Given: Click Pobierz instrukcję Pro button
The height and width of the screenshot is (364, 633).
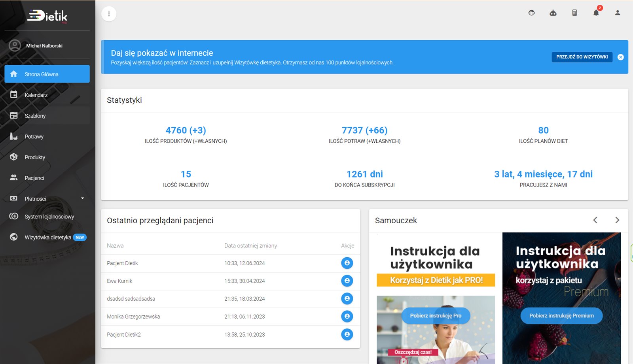Looking at the screenshot, I should point(436,316).
